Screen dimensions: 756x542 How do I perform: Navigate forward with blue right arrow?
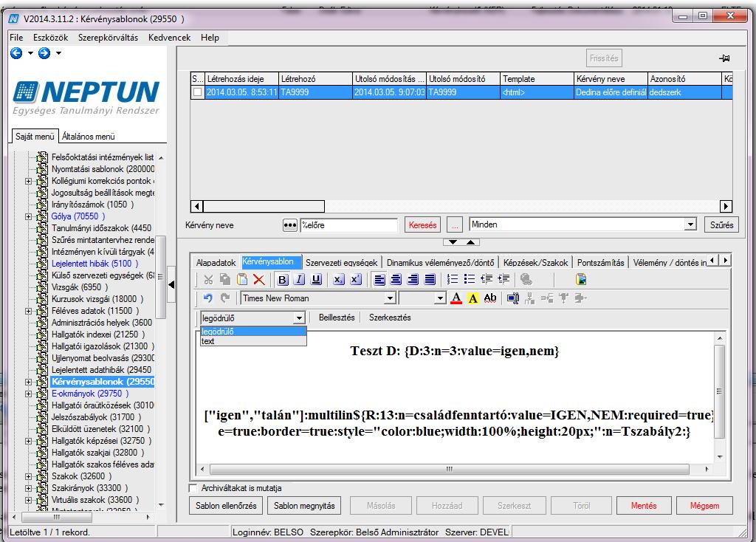click(44, 53)
